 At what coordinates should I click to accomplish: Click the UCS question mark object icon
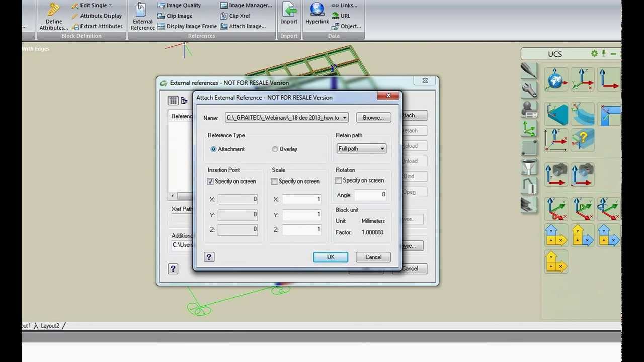point(583,139)
